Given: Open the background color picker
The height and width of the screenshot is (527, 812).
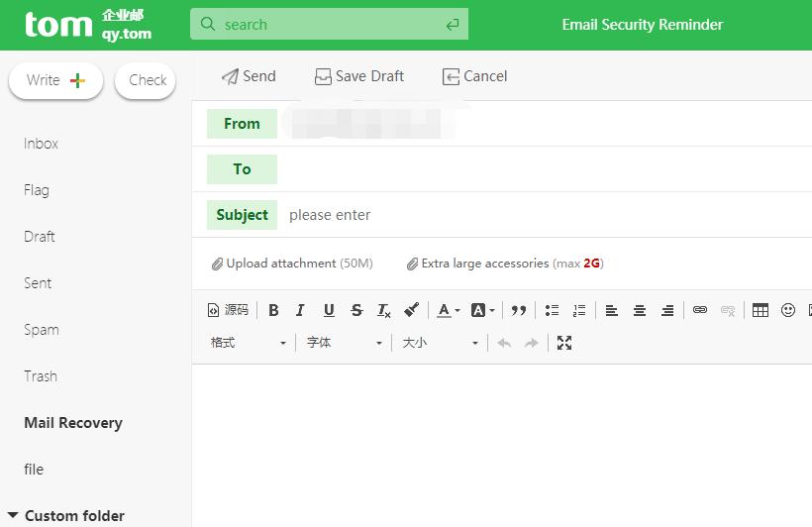Looking at the screenshot, I should pos(482,310).
